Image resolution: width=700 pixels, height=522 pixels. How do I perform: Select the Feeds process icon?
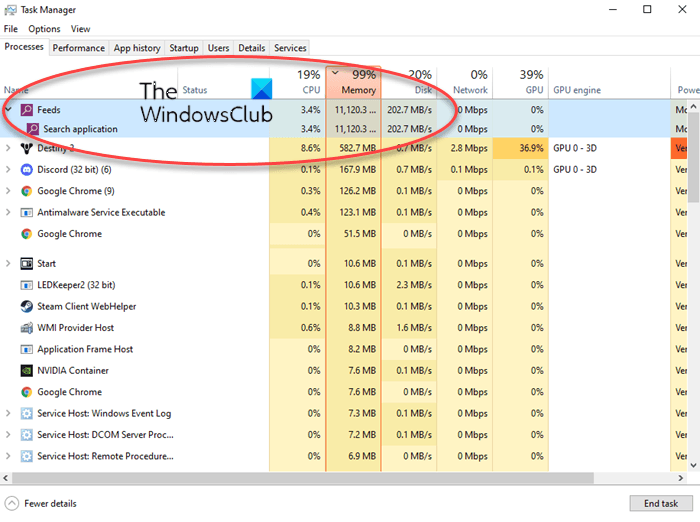pos(27,110)
